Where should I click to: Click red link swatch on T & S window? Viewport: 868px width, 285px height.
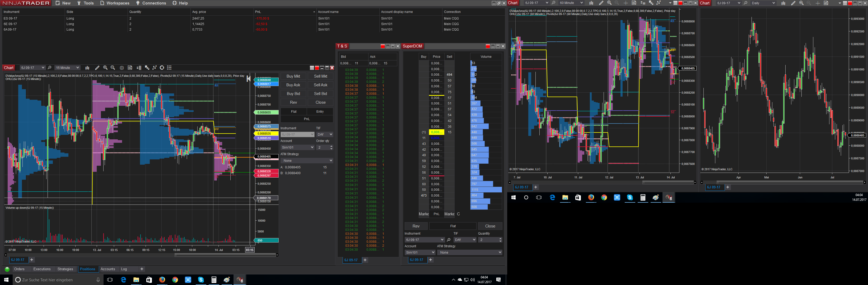point(382,46)
